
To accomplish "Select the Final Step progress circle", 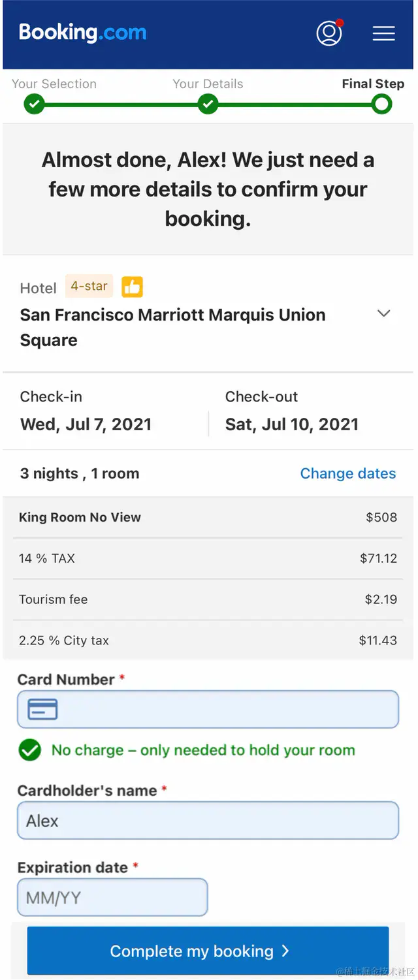I will (x=381, y=104).
